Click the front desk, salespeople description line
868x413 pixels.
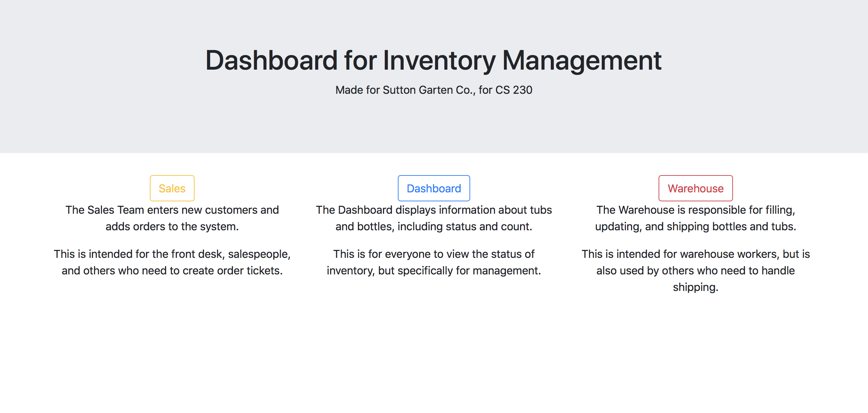tap(172, 254)
